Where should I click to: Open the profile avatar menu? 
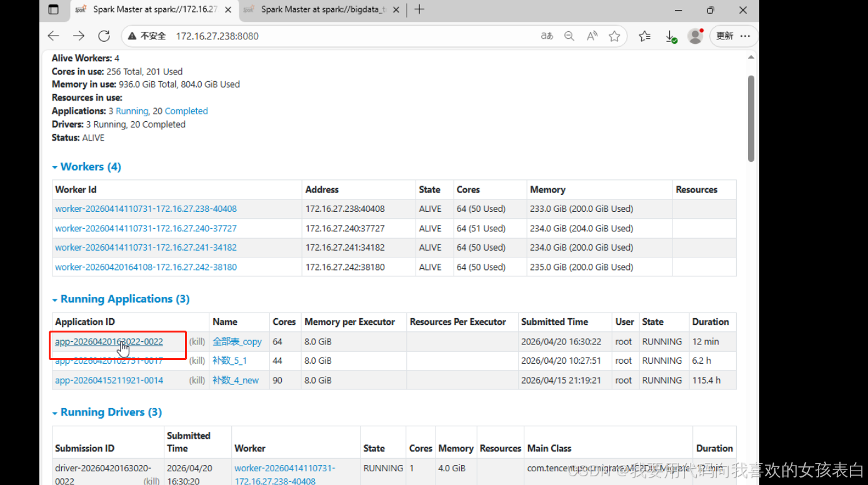point(695,36)
